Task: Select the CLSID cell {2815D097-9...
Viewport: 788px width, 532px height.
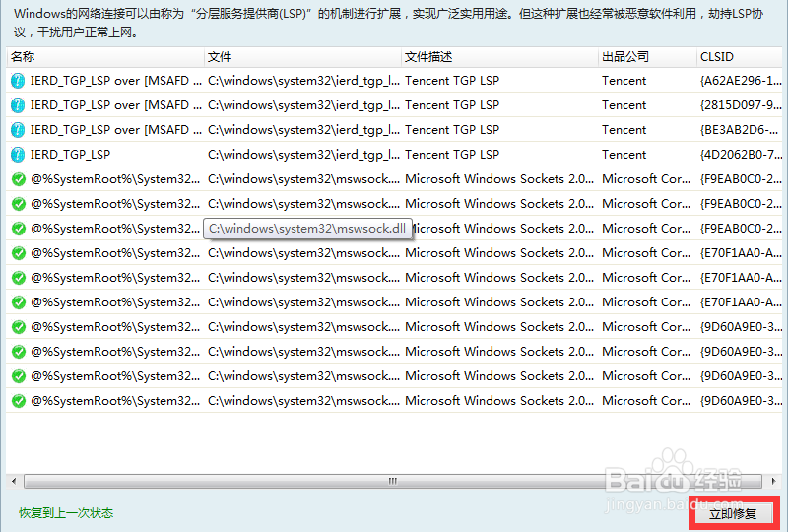Action: pyautogui.click(x=741, y=105)
